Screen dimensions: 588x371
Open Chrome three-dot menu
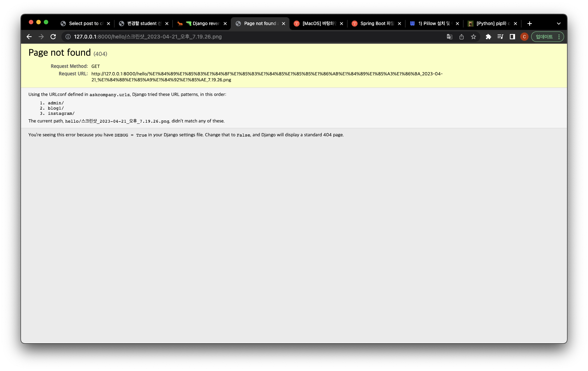pyautogui.click(x=559, y=37)
